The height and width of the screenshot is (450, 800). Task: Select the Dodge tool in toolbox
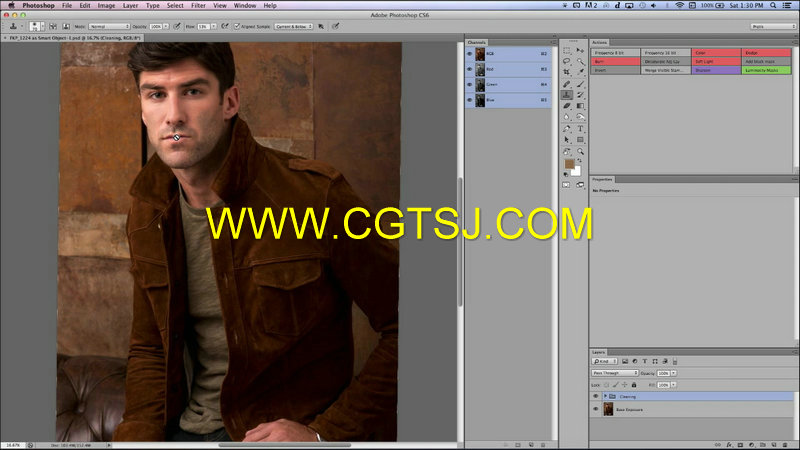(580, 117)
